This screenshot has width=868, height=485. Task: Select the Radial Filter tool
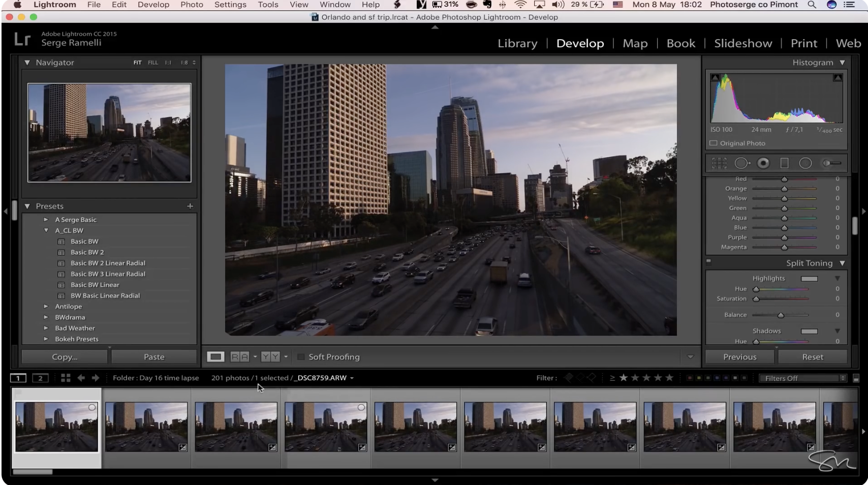click(x=805, y=163)
